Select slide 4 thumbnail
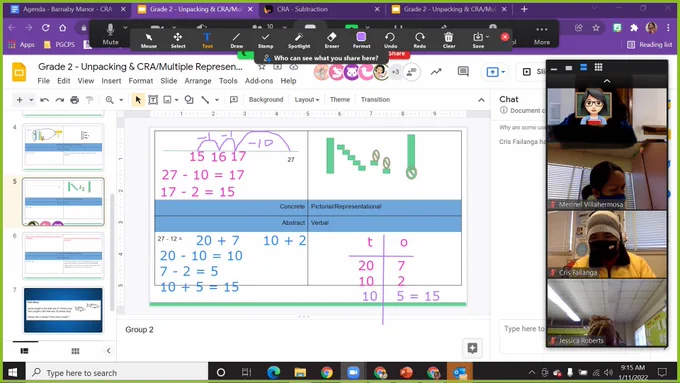The image size is (680, 383). click(63, 147)
